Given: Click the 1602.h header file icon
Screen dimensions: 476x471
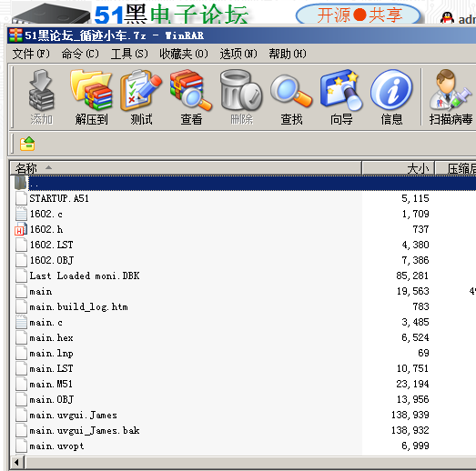Looking at the screenshot, I should point(21,229).
